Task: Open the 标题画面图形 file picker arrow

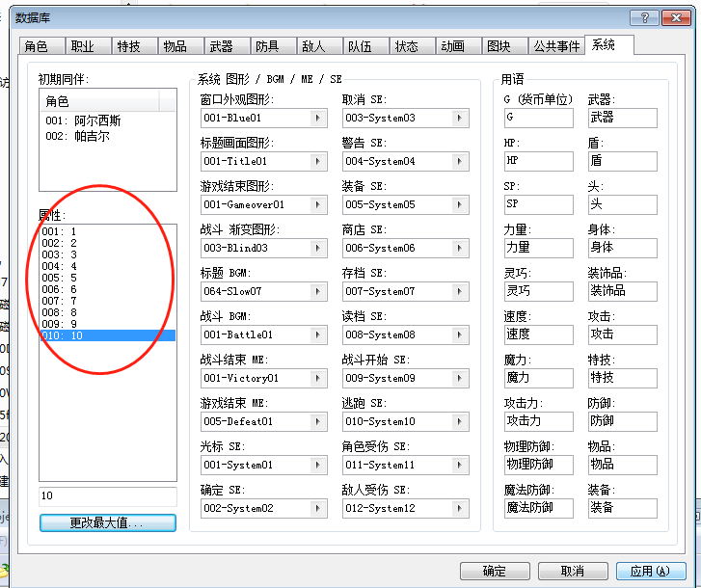Action: 318,161
